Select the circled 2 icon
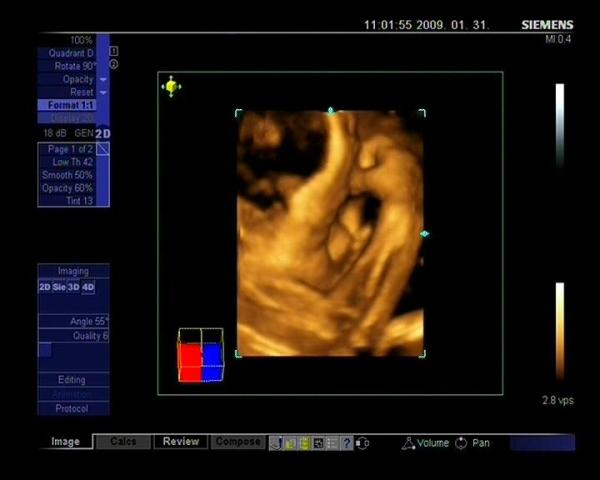600x480 pixels. pyautogui.click(x=114, y=64)
